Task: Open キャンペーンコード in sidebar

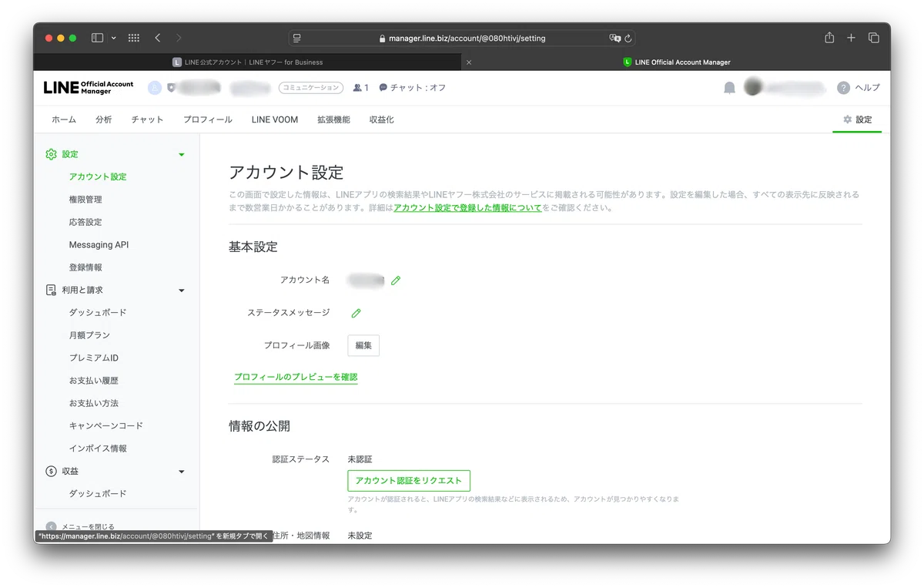Action: [x=106, y=425]
